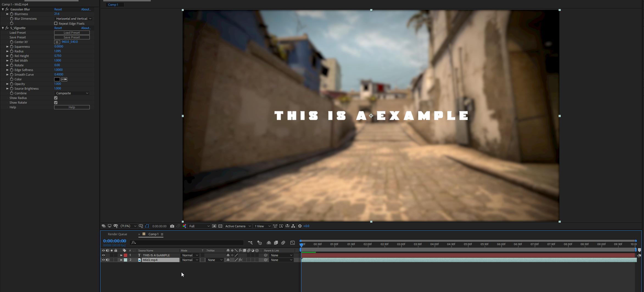Click the Radius stopwatch icon
This screenshot has width=644, height=292.
[x=12, y=51]
